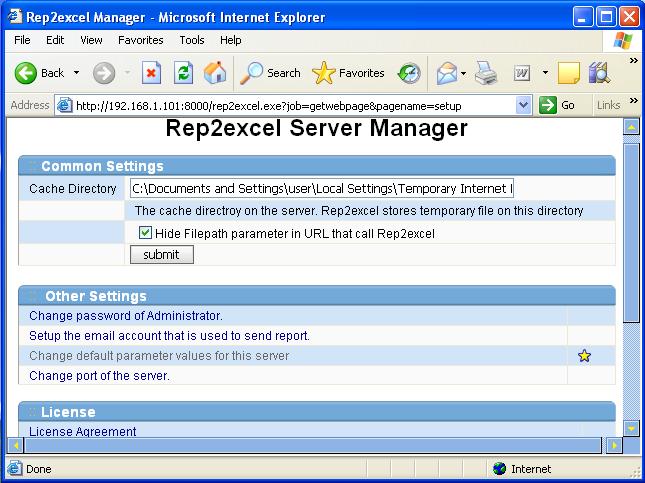
Task: Go back with the Back arrow icon
Action: (x=26, y=73)
